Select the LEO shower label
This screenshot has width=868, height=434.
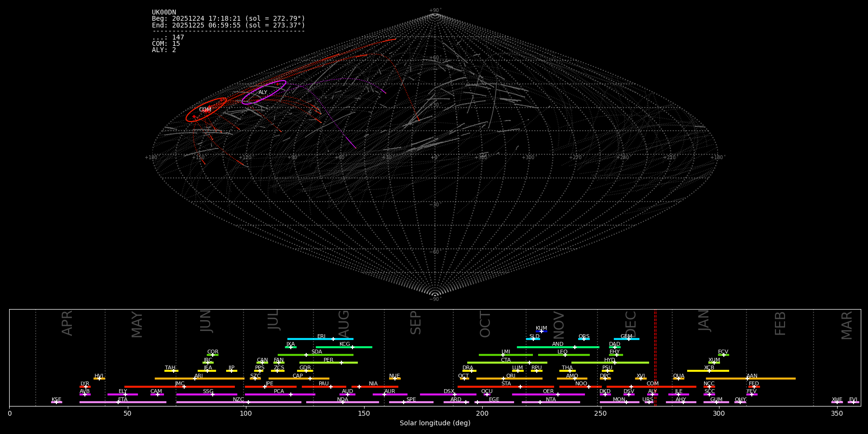[563, 352]
